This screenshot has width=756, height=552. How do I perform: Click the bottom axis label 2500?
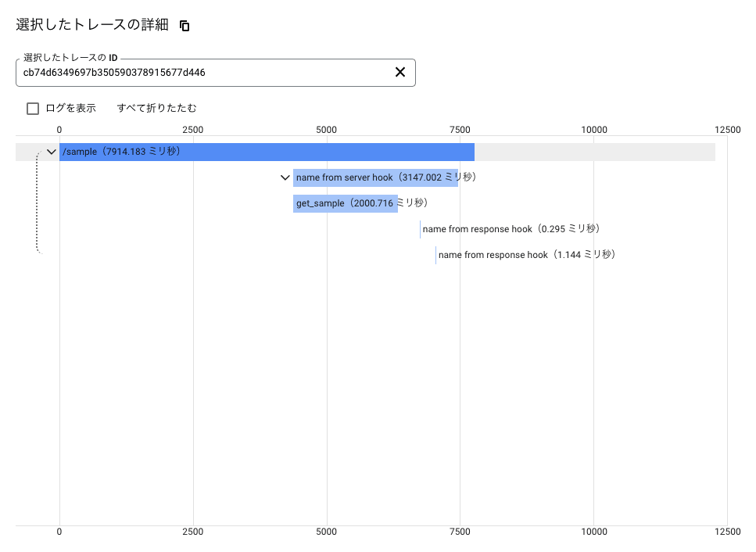[193, 532]
